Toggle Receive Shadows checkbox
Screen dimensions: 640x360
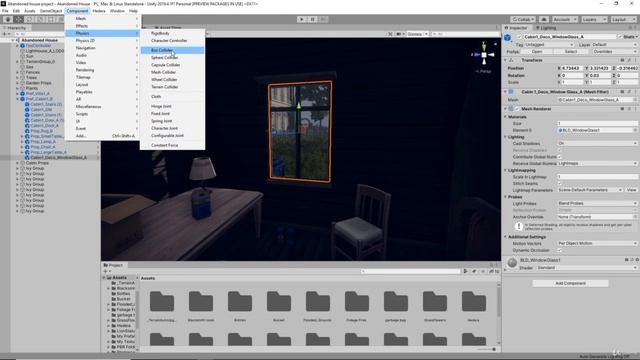click(559, 150)
